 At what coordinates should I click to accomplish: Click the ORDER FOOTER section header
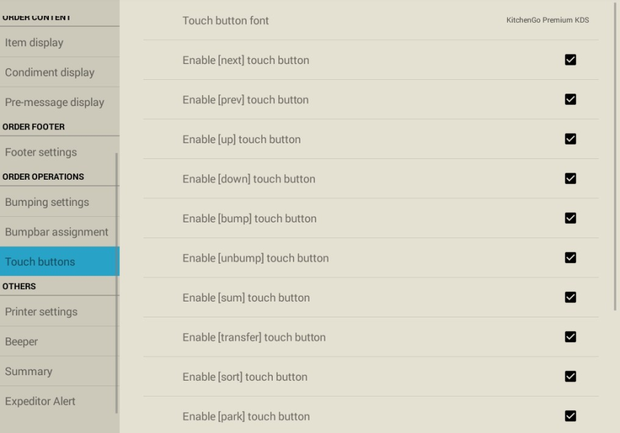coord(34,127)
